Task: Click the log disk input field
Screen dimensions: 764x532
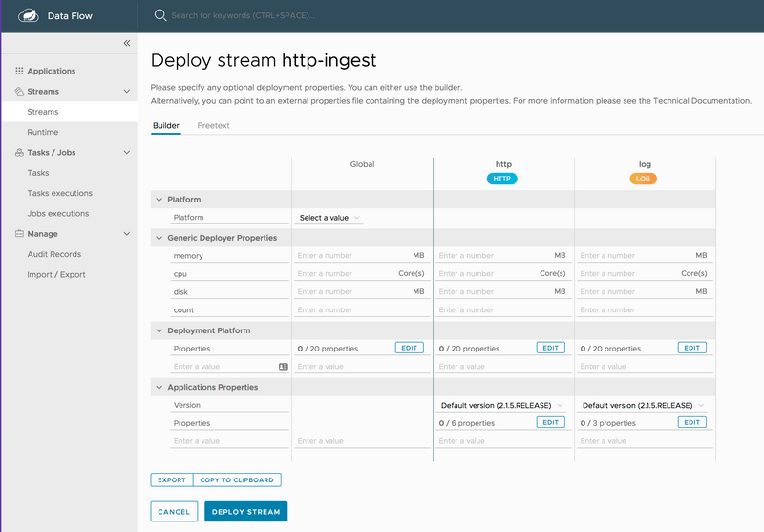Action: (x=644, y=292)
